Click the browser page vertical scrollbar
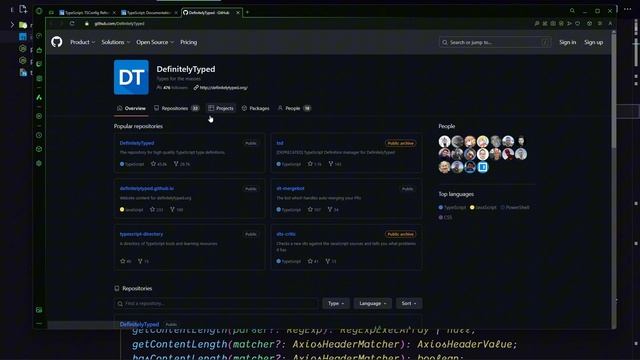The image size is (640, 360). tap(614, 91)
